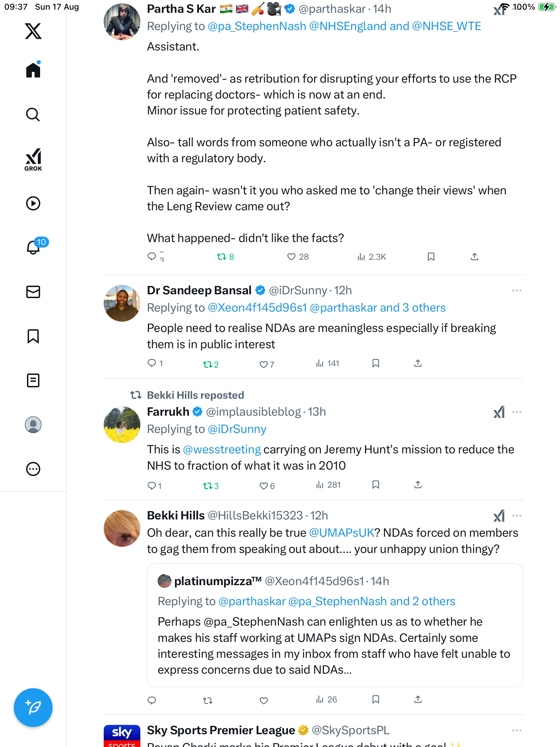Open the search magnifier in sidebar
The height and width of the screenshot is (747, 560).
[x=33, y=115]
